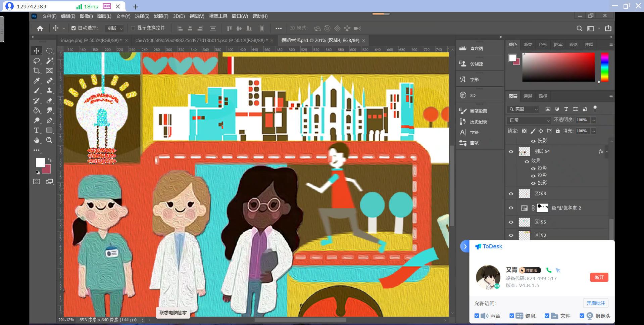
Task: Switch to the 通道 tab
Action: click(x=528, y=96)
